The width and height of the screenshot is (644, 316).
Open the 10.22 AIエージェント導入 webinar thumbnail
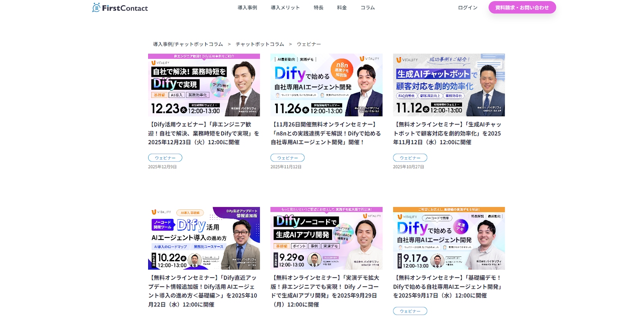click(204, 238)
